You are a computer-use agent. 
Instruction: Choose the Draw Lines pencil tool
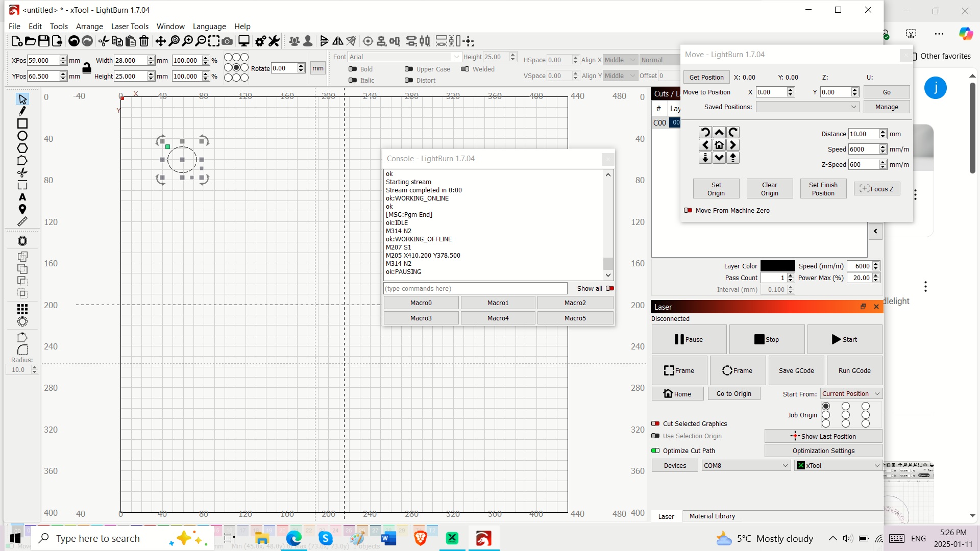tap(22, 111)
